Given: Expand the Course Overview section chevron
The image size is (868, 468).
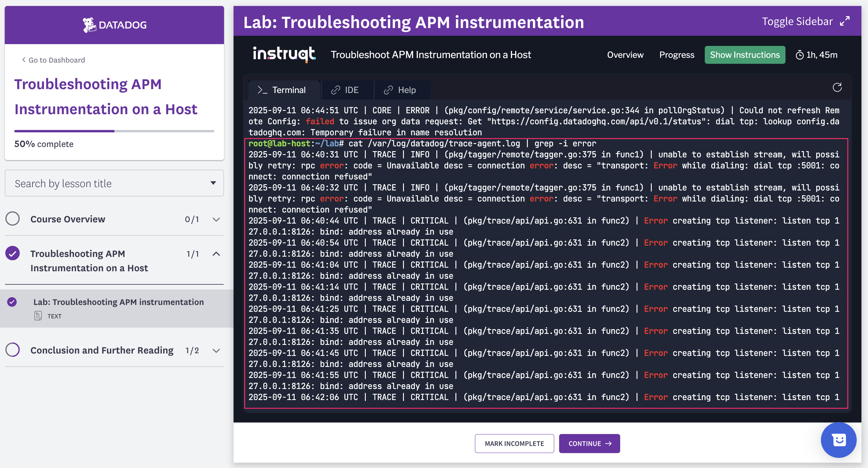Looking at the screenshot, I should [x=216, y=219].
